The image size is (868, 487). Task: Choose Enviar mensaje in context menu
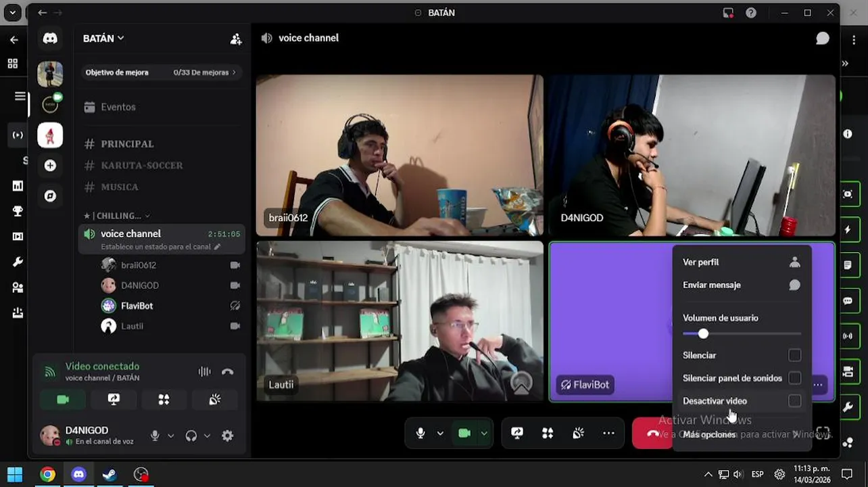[742, 285]
